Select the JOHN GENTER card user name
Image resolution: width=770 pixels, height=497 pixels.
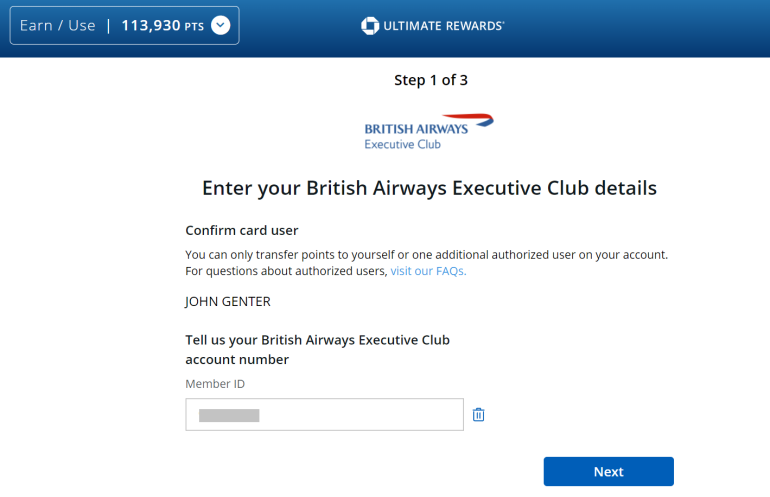(228, 301)
